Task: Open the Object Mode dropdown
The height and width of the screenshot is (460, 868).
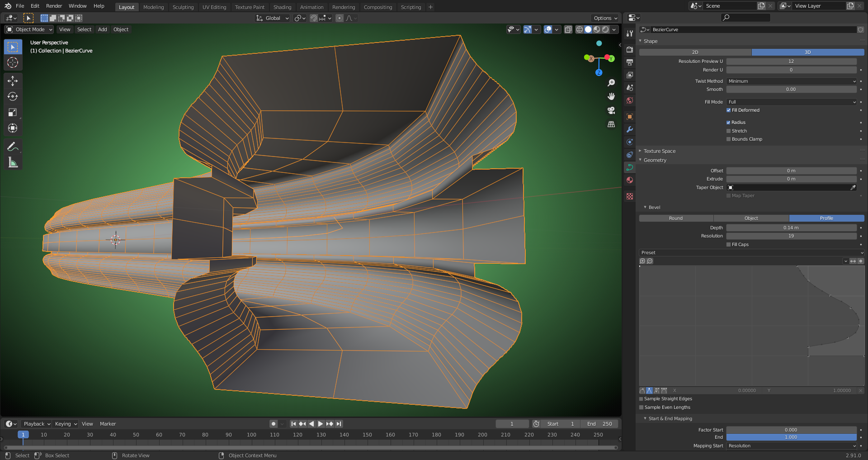Action: coord(30,29)
